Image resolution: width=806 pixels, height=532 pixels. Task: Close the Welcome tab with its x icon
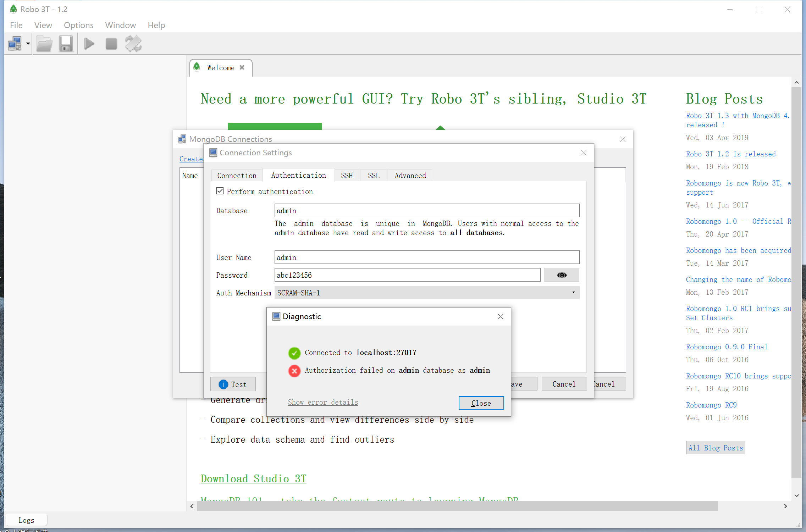click(242, 67)
